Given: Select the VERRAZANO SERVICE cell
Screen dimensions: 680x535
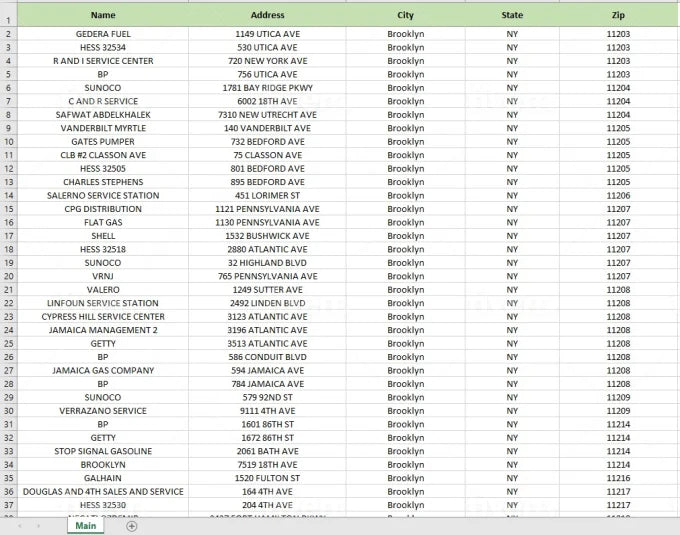Looking at the screenshot, I should pyautogui.click(x=103, y=410).
